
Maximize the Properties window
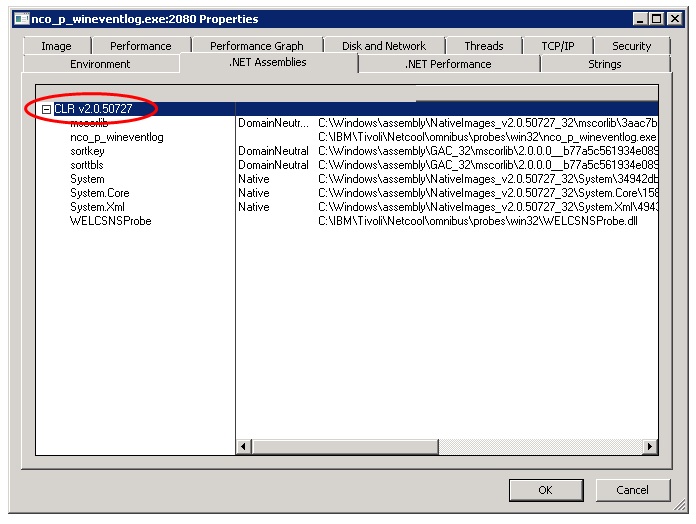coord(656,19)
